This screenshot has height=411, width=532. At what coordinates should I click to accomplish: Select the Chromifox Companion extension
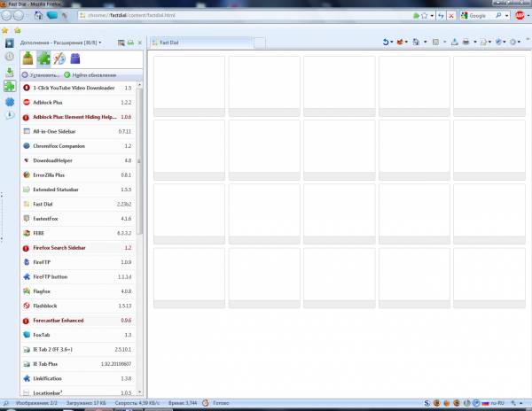(78, 146)
